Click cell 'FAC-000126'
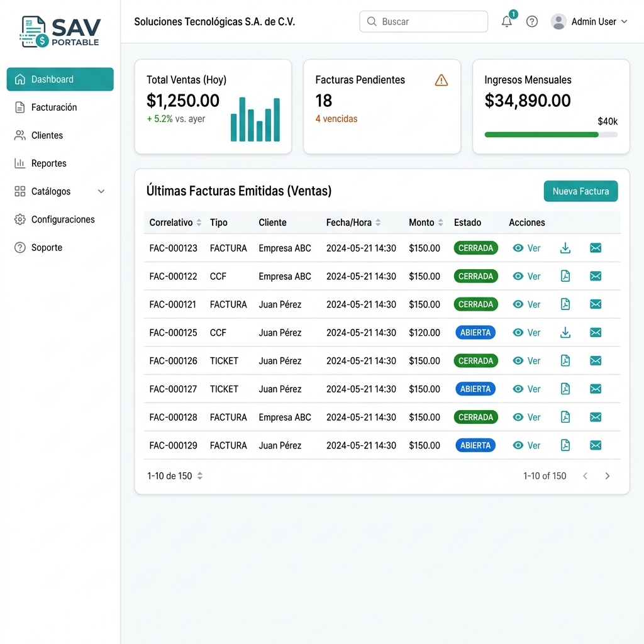 click(174, 361)
